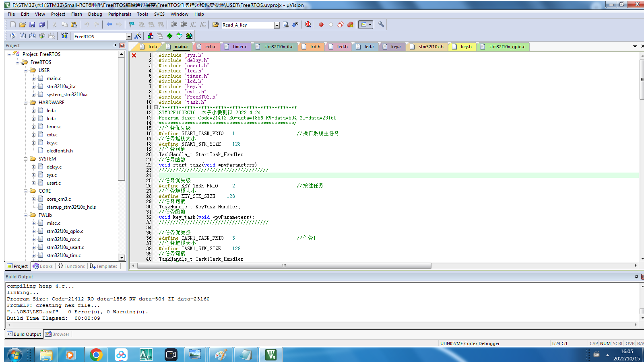Click the Paste icon in toolbar
The image size is (644, 362).
pyautogui.click(x=74, y=25)
